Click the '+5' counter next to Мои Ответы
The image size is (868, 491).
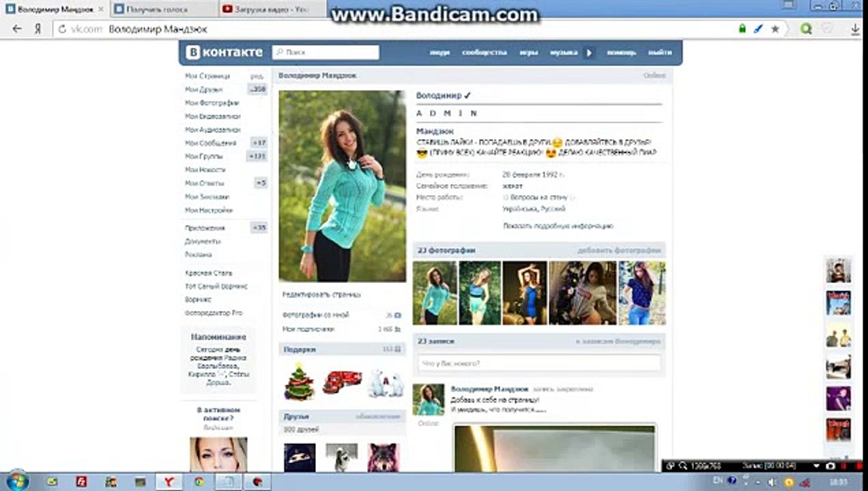pos(261,183)
